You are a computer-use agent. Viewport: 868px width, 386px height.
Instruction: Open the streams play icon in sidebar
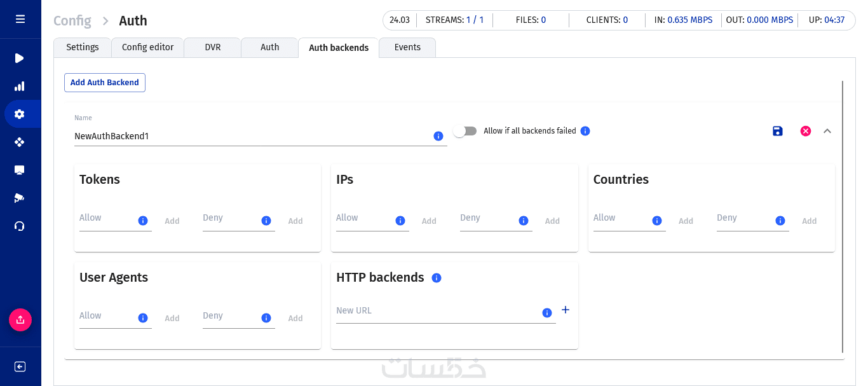(x=20, y=59)
